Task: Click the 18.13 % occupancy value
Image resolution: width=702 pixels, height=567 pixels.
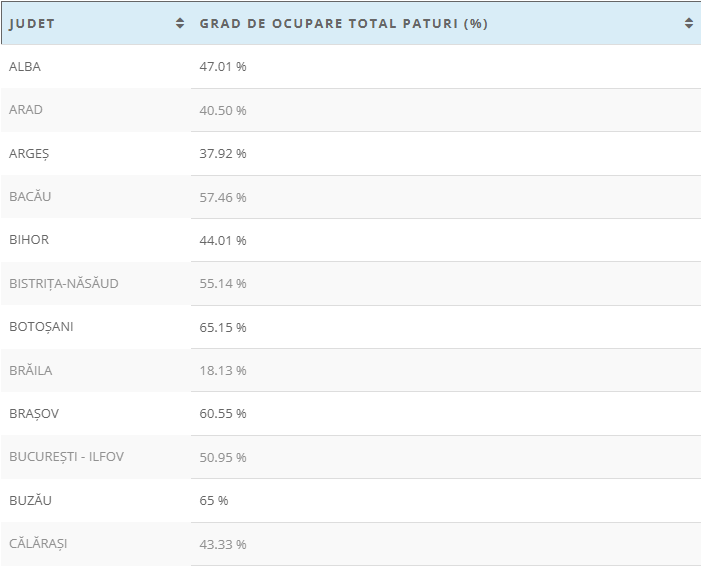Action: [223, 370]
